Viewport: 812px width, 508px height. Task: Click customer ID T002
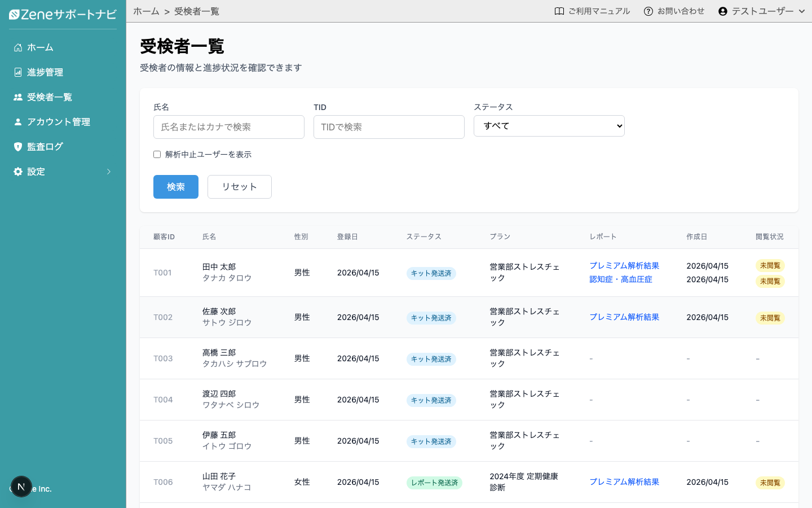click(163, 317)
